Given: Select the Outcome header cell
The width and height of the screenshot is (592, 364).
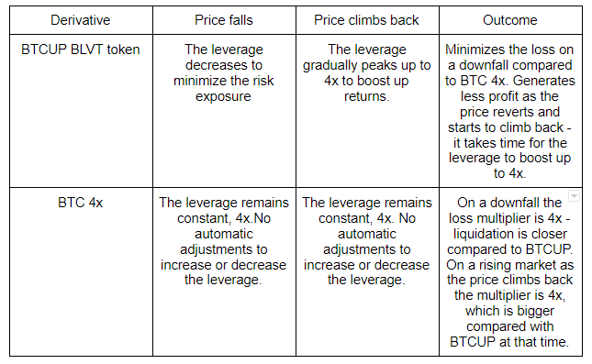Looking at the screenshot, I should (510, 20).
